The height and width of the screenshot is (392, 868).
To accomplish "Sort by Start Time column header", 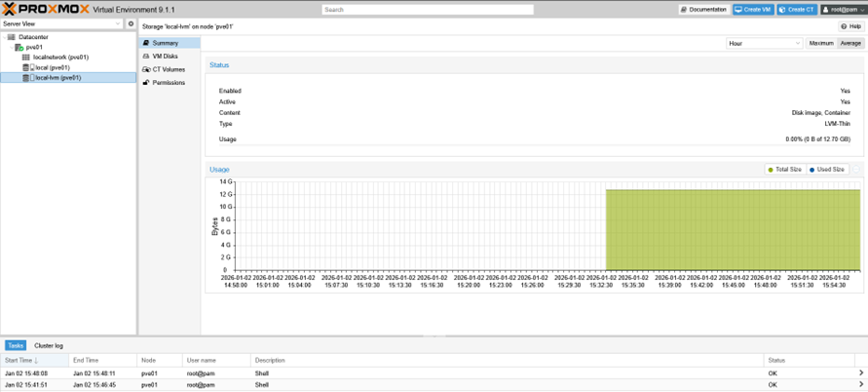I will pyautogui.click(x=34, y=361).
